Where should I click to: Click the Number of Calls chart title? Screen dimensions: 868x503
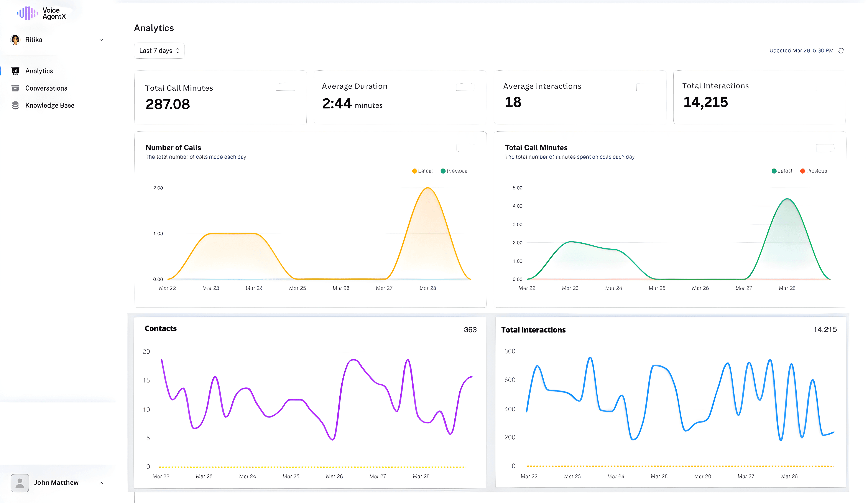(x=173, y=147)
